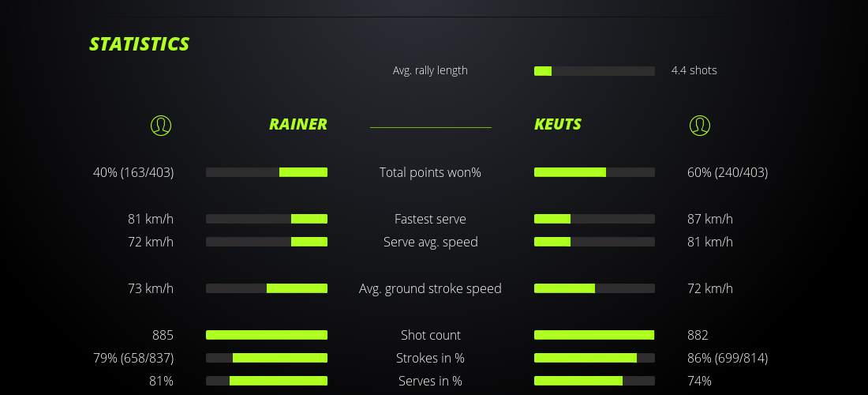
Task: Click Rainer's player profile icon
Action: point(160,125)
